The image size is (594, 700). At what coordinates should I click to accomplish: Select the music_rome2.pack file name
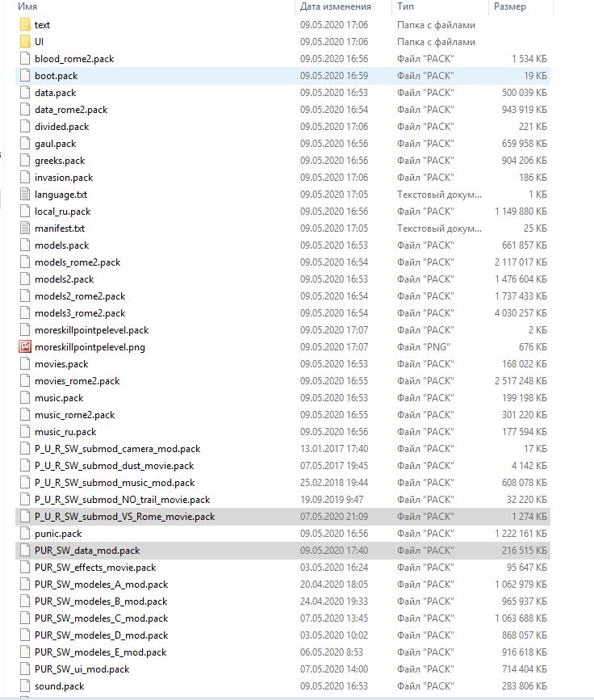point(74,415)
